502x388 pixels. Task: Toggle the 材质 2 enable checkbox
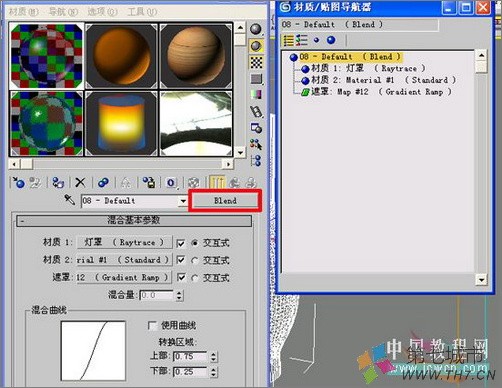(x=181, y=260)
